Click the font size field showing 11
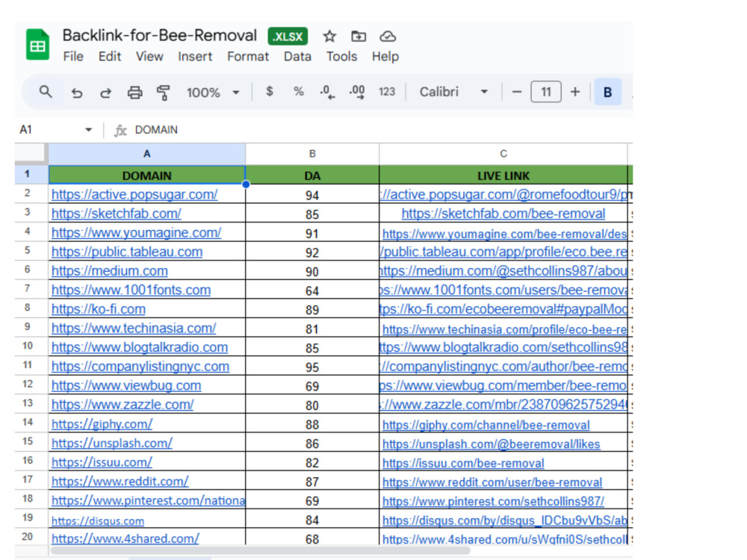 point(546,91)
